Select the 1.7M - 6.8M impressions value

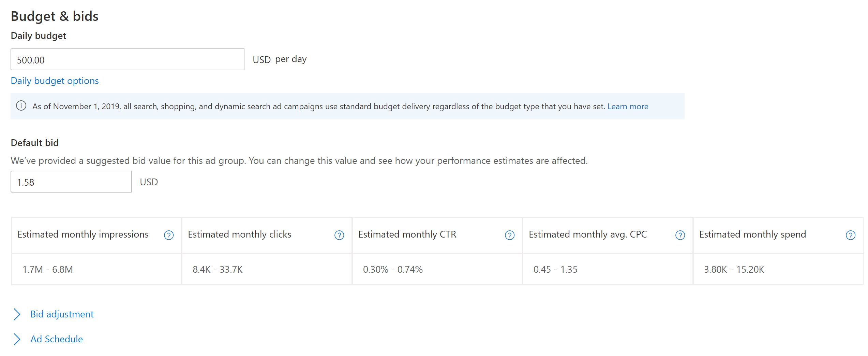click(48, 270)
